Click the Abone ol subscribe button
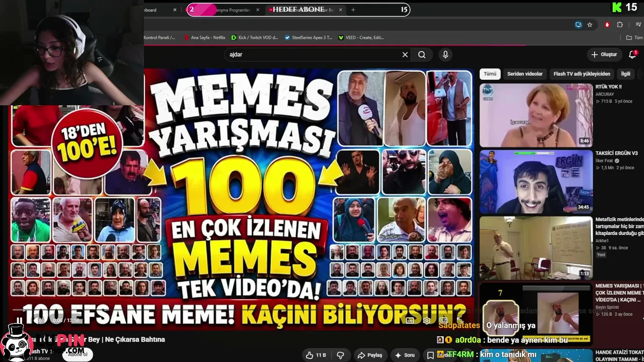644x362 pixels. pos(77,354)
